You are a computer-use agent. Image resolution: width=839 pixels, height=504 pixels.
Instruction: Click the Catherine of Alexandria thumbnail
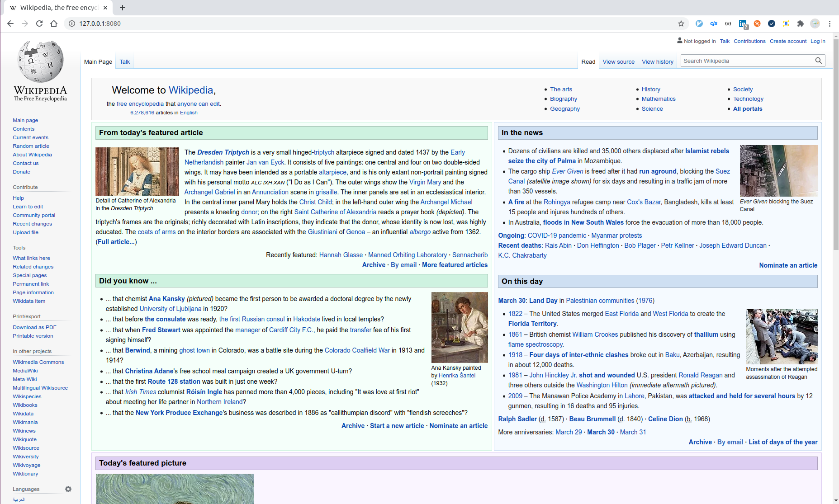click(x=137, y=171)
